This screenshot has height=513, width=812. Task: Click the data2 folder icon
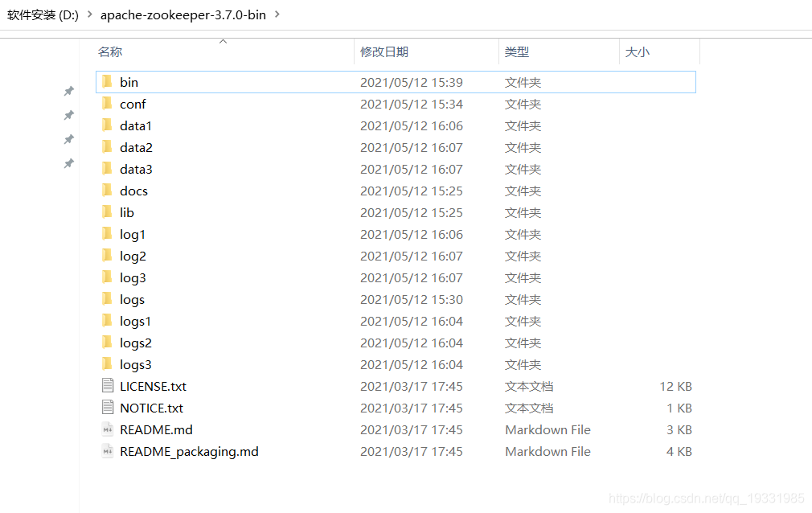point(107,147)
